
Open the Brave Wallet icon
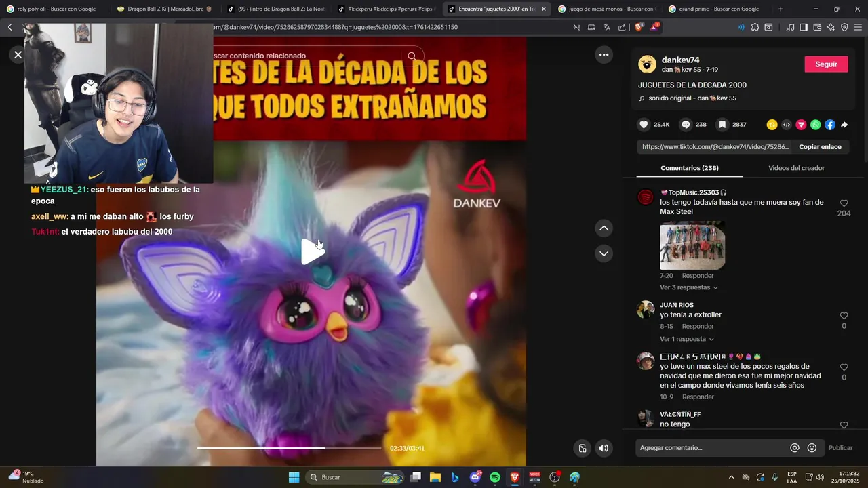point(817,27)
